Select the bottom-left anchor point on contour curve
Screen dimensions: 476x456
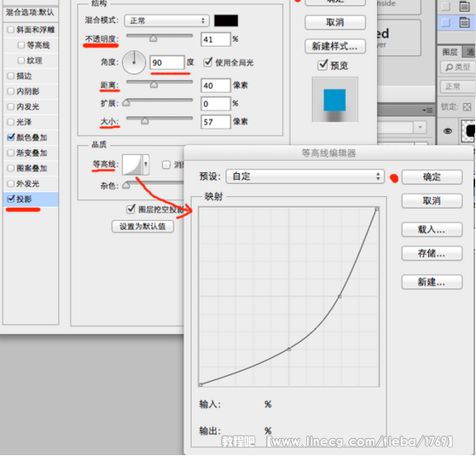pos(200,384)
